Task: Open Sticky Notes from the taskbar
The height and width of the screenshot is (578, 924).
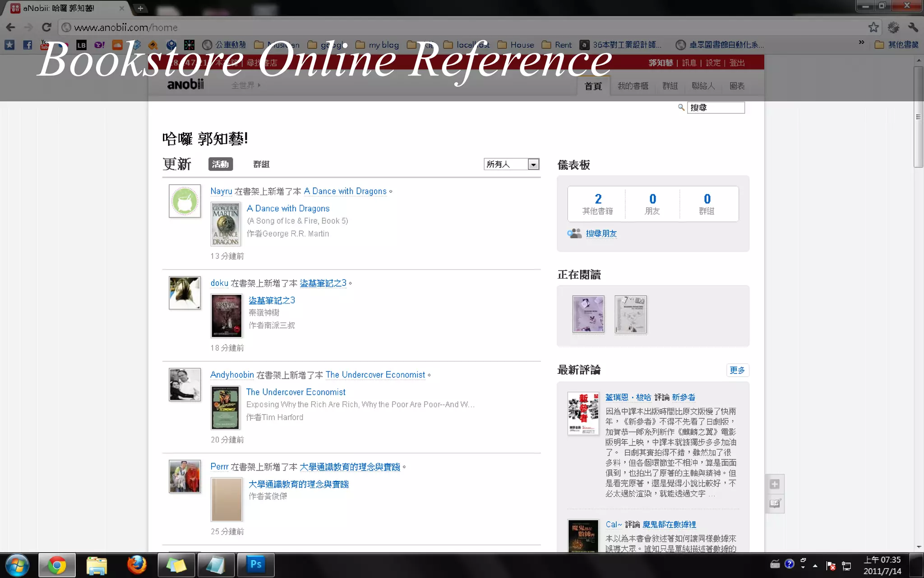Action: 176,565
